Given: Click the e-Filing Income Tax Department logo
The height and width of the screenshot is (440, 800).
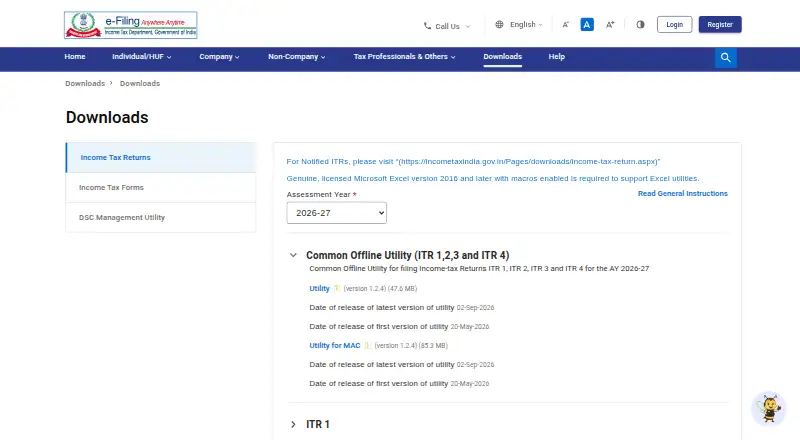Looking at the screenshot, I should click(131, 25).
